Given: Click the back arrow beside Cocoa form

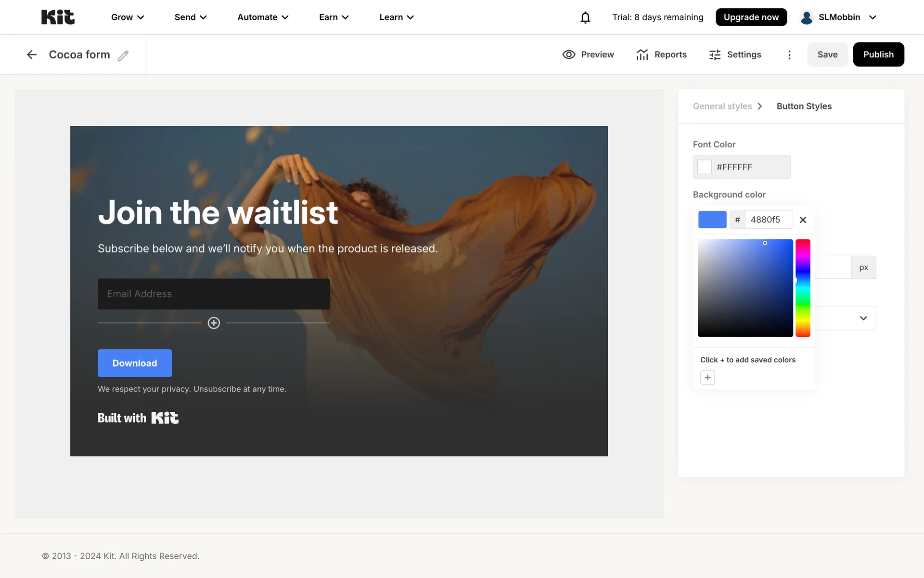Looking at the screenshot, I should point(32,54).
